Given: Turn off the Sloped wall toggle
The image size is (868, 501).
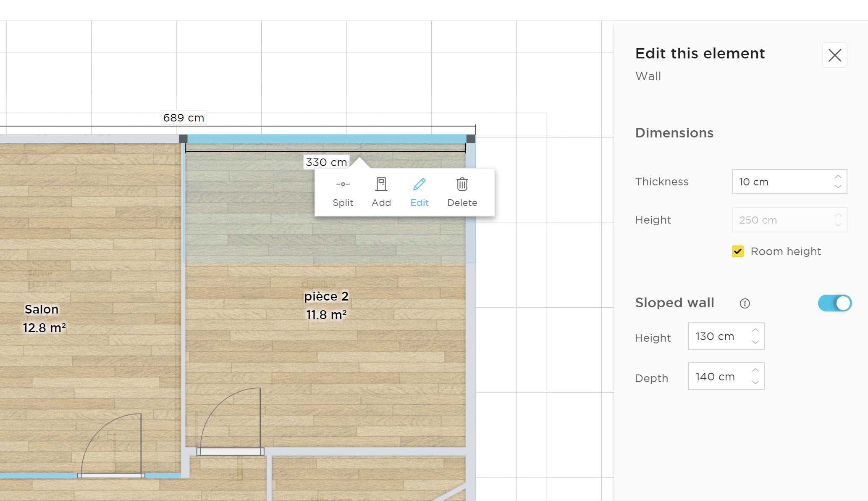Looking at the screenshot, I should [834, 303].
